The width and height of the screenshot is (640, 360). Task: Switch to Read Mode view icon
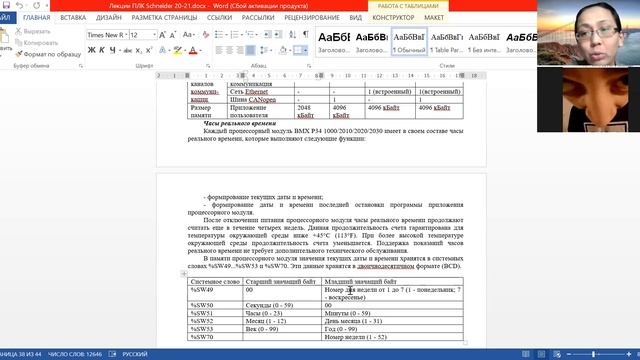[x=526, y=354]
